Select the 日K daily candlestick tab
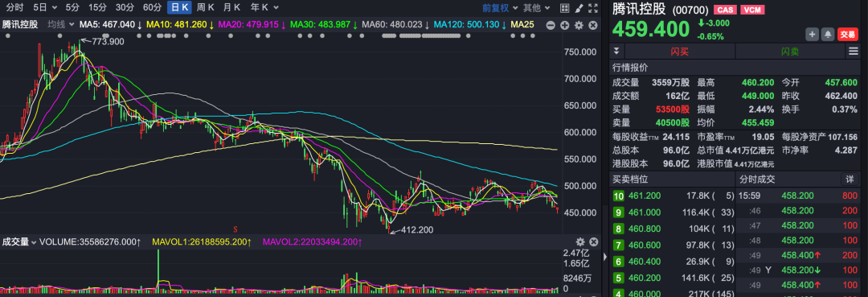868x297 pixels. coord(179,8)
